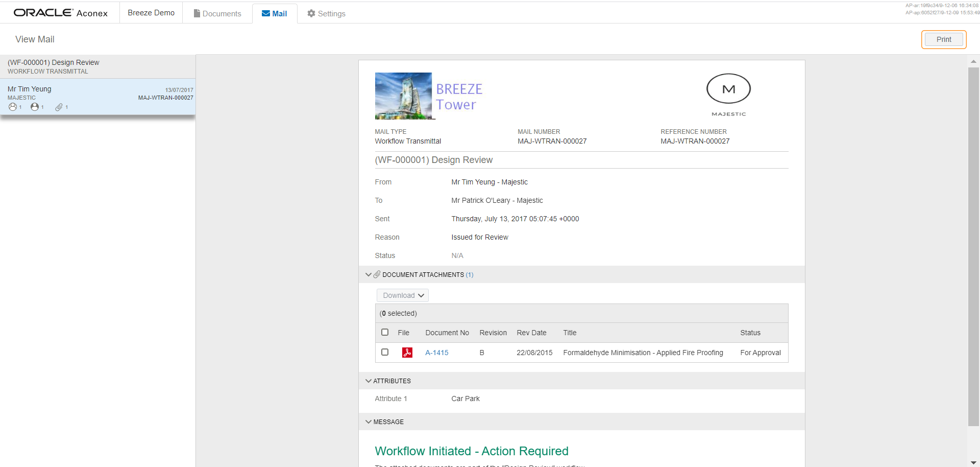Tick the checkbox for document A-1415

(x=385, y=352)
